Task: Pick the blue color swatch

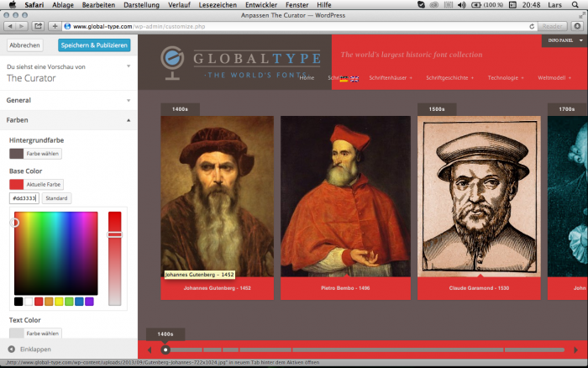Action: pyautogui.click(x=79, y=302)
